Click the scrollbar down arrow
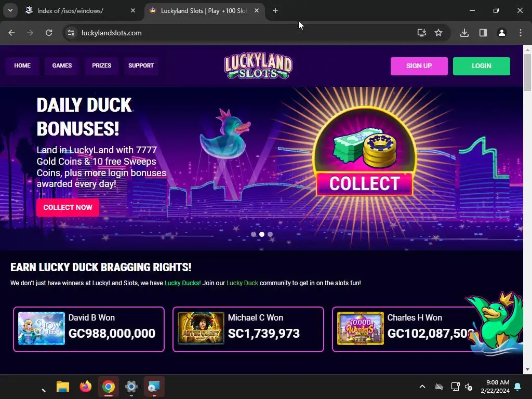The height and width of the screenshot is (399, 532). (527, 369)
